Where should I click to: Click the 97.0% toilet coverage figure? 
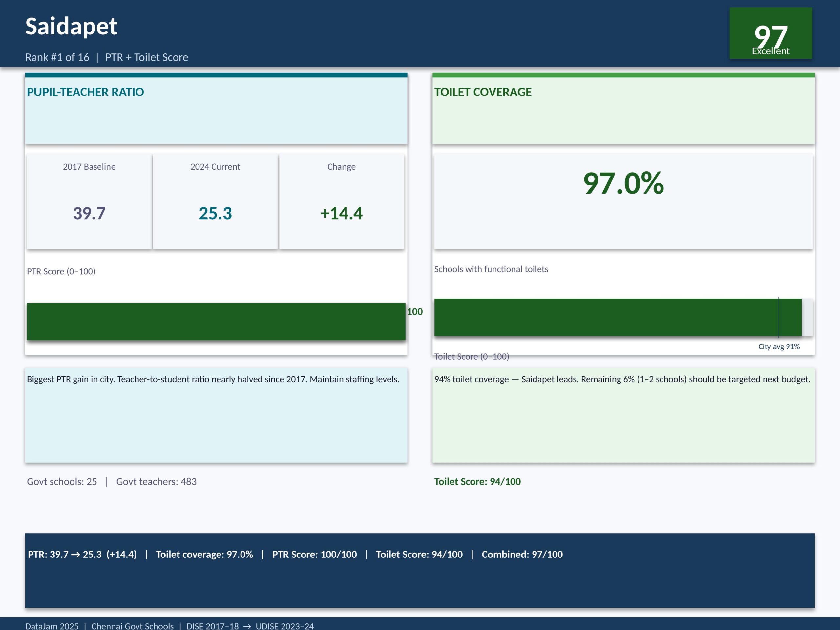(x=623, y=183)
